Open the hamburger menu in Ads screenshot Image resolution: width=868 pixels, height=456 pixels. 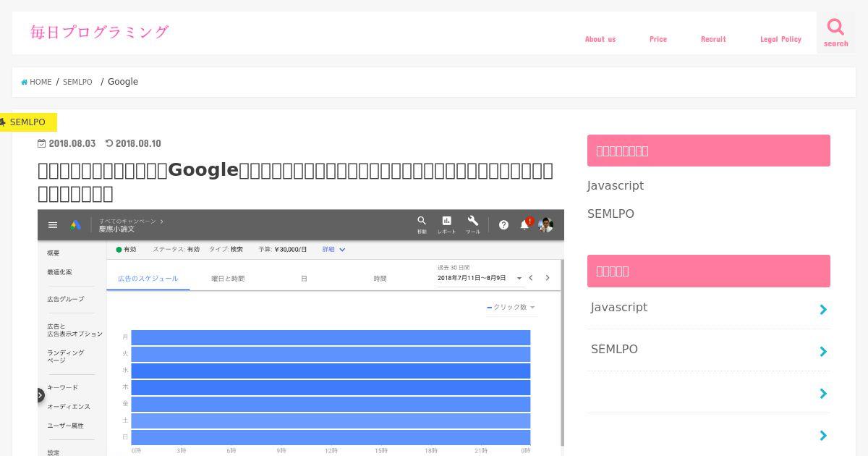coord(53,225)
